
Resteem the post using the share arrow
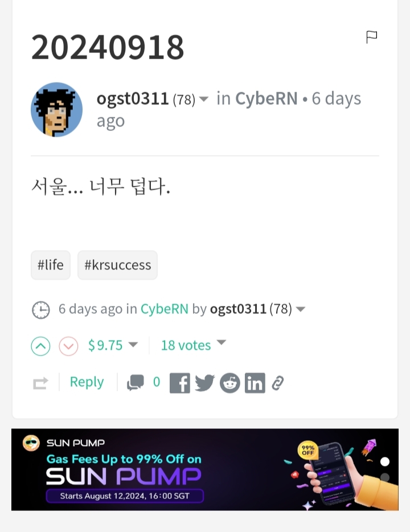40,383
